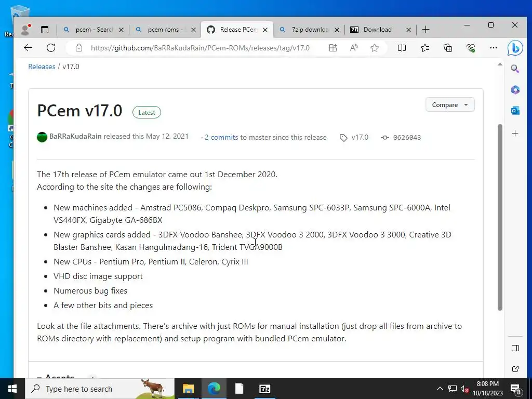Open a new browser tab
The image size is (532, 399).
pos(425,30)
